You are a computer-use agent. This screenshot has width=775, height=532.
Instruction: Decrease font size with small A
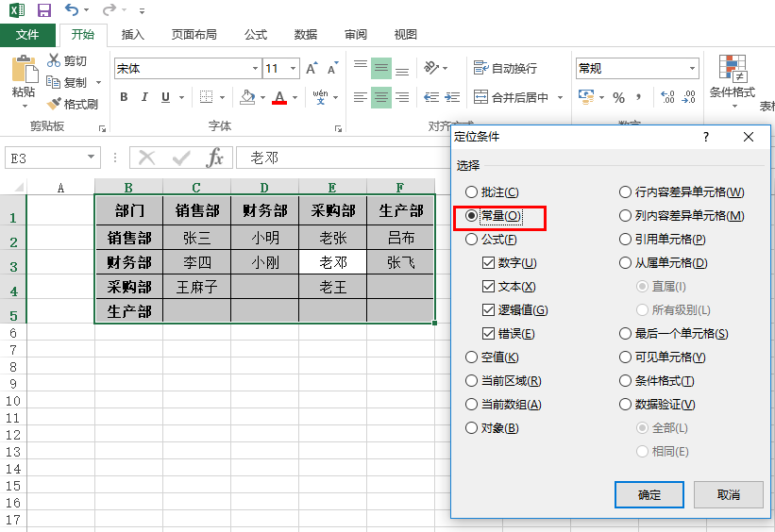332,68
